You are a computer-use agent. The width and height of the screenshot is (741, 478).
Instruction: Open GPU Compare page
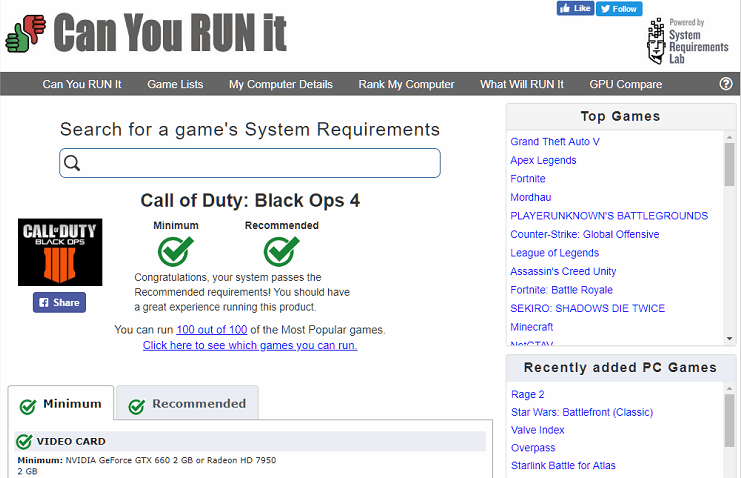pyautogui.click(x=625, y=84)
